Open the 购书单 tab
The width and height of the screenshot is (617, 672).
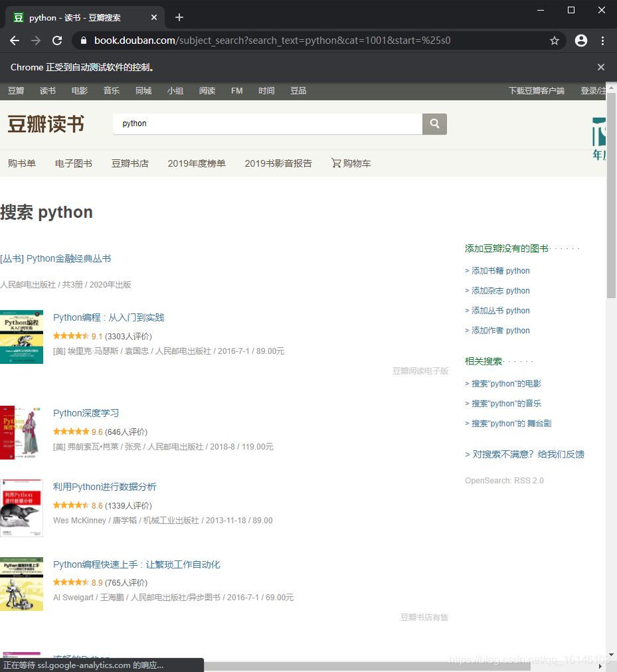coord(21,163)
